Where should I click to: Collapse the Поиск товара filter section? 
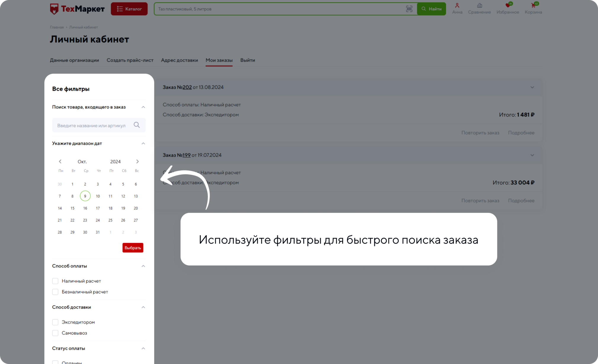[x=143, y=107]
